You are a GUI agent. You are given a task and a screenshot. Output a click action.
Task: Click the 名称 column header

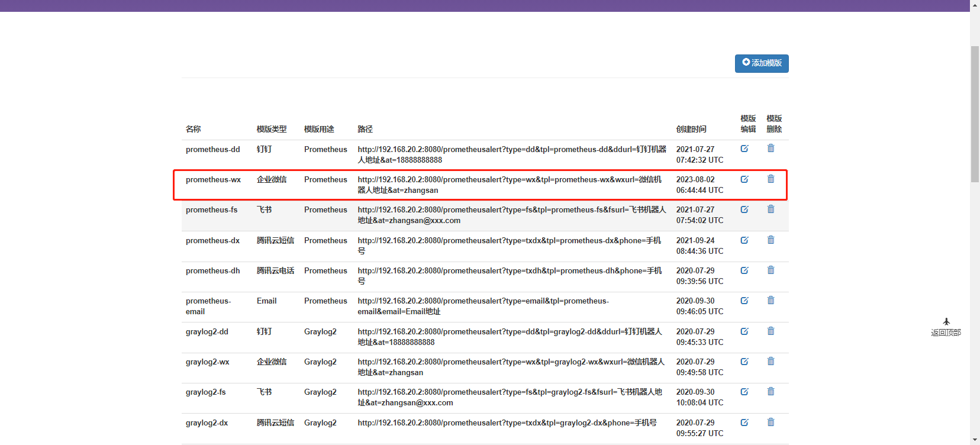pyautogui.click(x=193, y=129)
